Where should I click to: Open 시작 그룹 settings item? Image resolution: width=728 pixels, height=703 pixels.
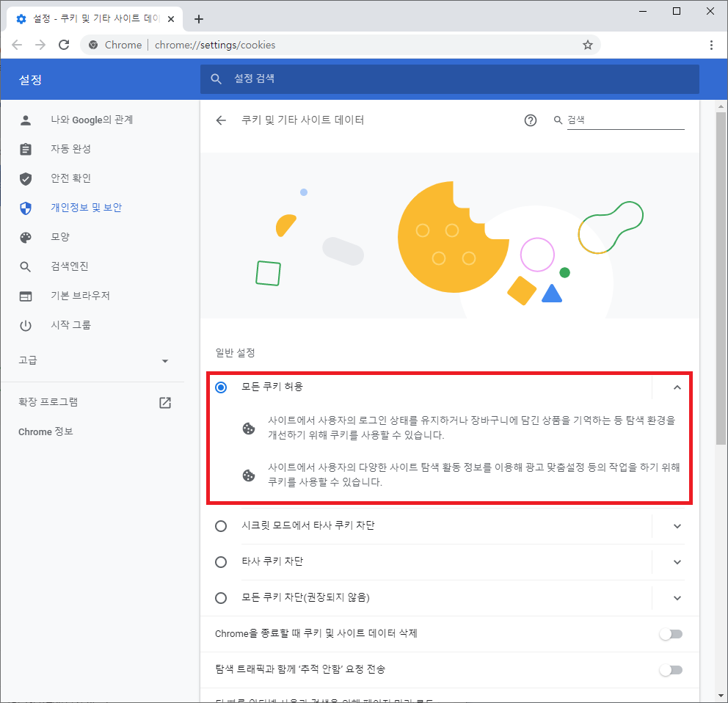click(70, 325)
